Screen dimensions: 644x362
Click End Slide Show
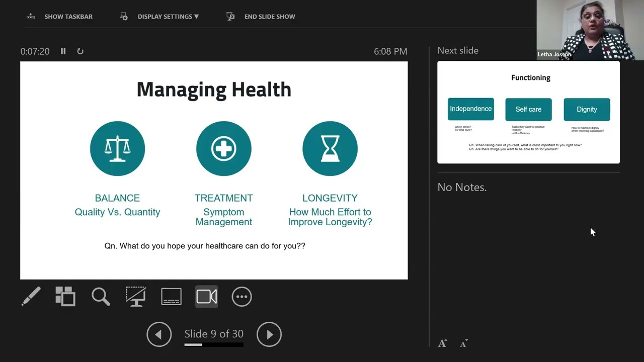(261, 17)
